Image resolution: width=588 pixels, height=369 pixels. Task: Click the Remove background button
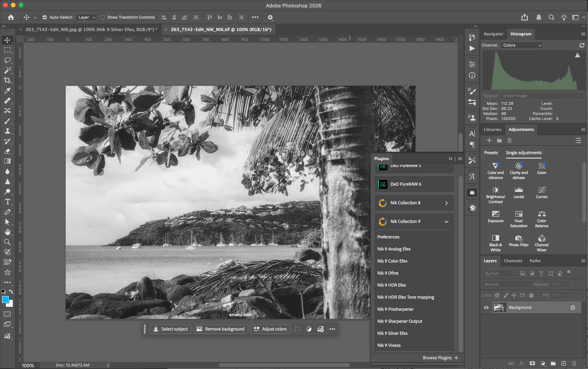click(x=221, y=329)
